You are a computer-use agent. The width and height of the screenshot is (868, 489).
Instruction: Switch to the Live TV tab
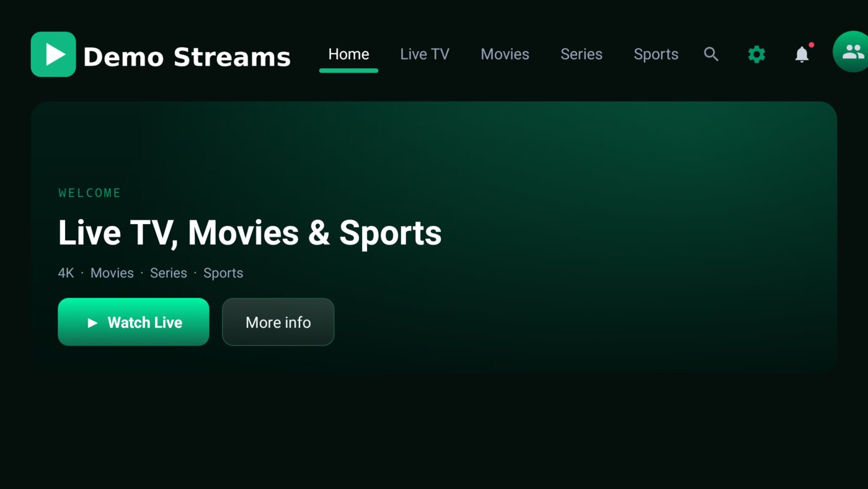425,55
